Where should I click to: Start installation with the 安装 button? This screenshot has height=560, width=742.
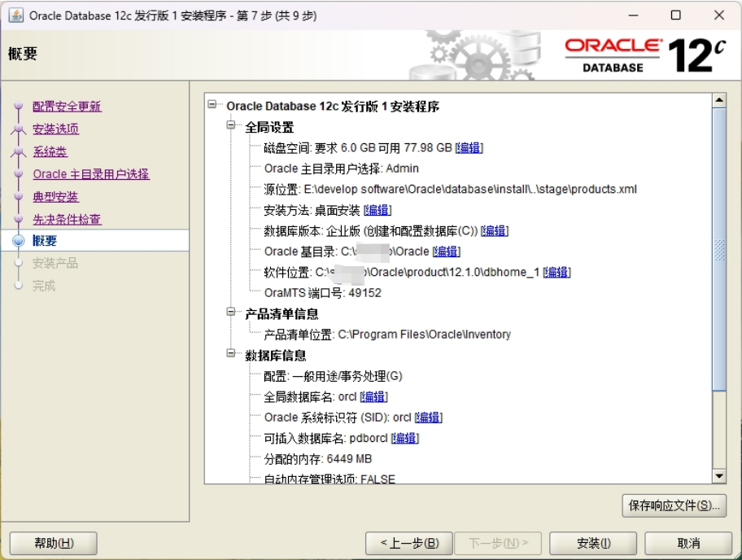[592, 543]
